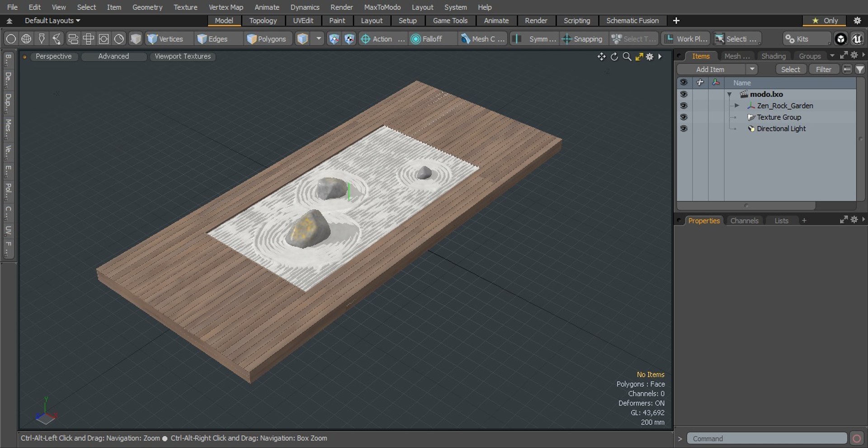The width and height of the screenshot is (868, 448).
Task: Switch to the Groups tab
Action: pyautogui.click(x=809, y=56)
